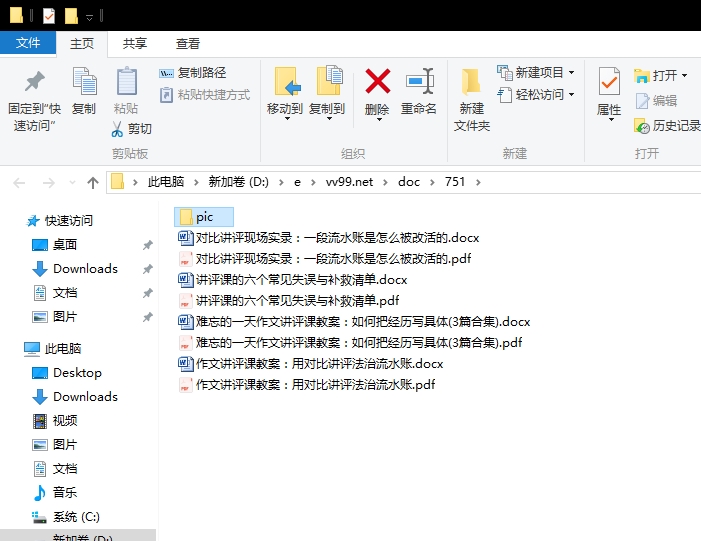701x541 pixels.
Task: Expand chevron after doc breadcrumb
Action: click(432, 182)
